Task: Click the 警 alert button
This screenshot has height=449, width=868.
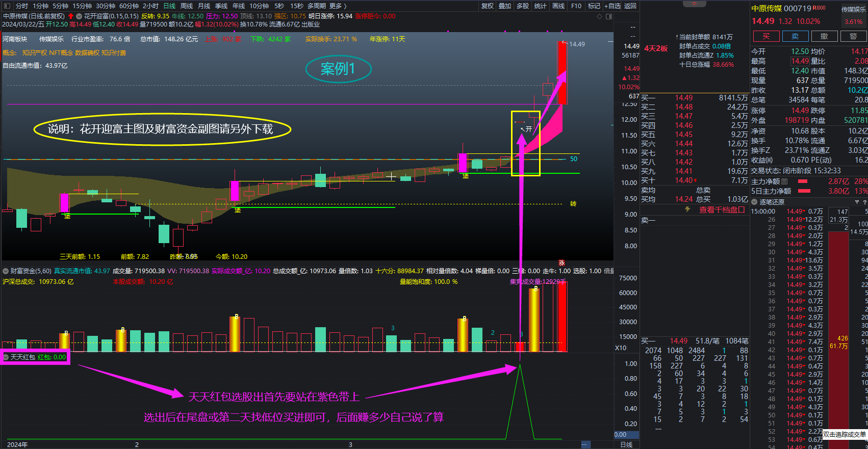Action: click(853, 36)
